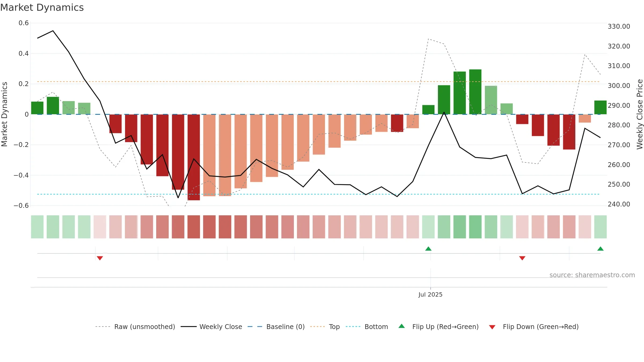
Task: Click the −0.6 left axis tick label
Action: (x=21, y=206)
